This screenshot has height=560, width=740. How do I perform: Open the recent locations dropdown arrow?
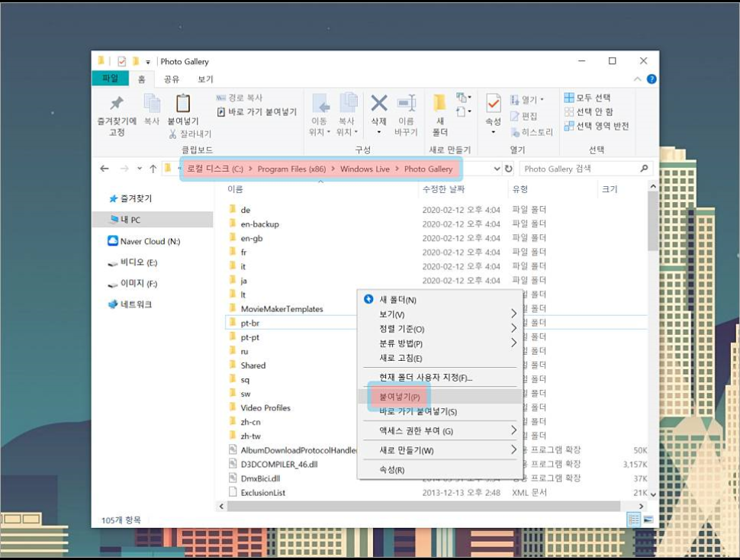139,169
